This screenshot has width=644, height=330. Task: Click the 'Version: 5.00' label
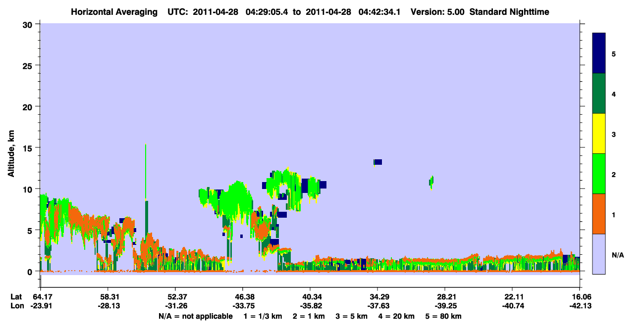[x=437, y=12]
